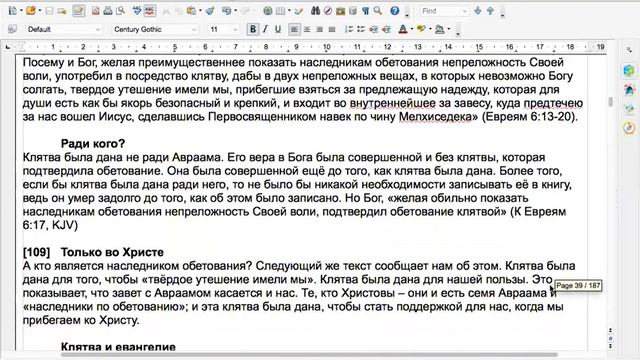Open Styles deck in the sidebar
This screenshot has width=640, height=360.
[x=629, y=90]
